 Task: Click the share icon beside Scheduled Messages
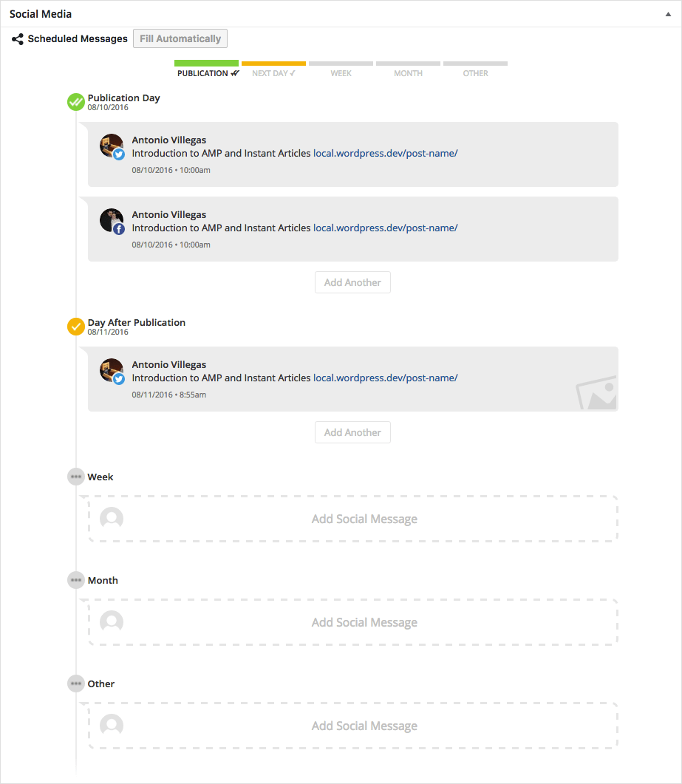tap(18, 39)
